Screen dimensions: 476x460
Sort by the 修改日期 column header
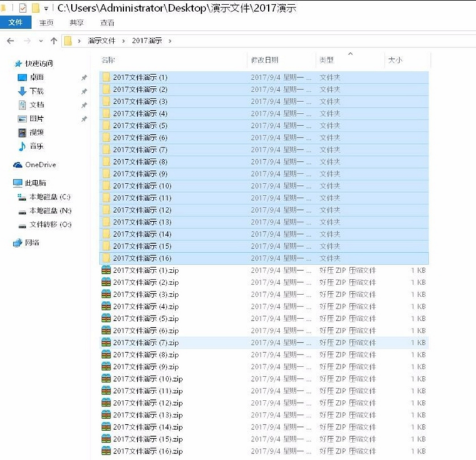coord(265,60)
